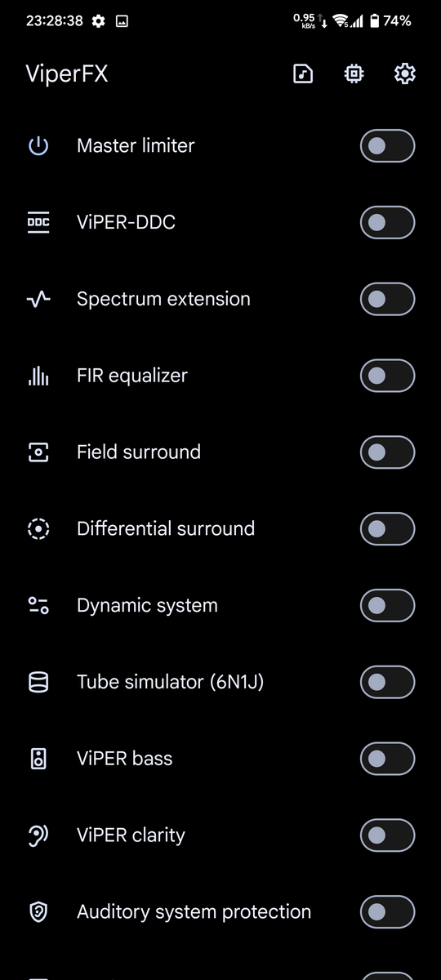Tap the Spectrum extension waveform icon

(38, 299)
